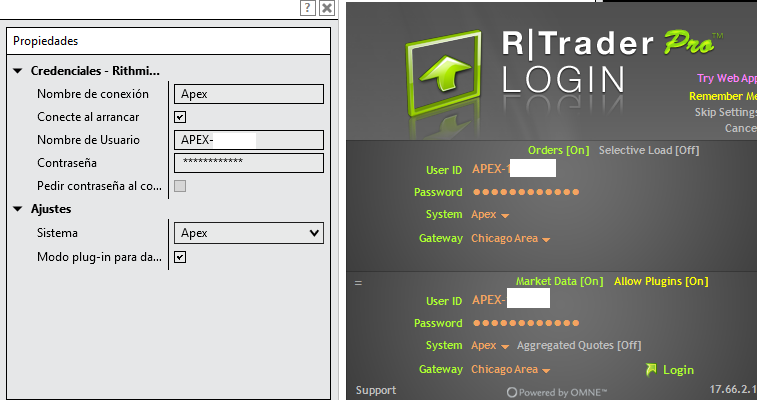Image resolution: width=757 pixels, height=400 pixels.
Task: Toggle the Allow Plugins [On] setting
Action: (661, 281)
